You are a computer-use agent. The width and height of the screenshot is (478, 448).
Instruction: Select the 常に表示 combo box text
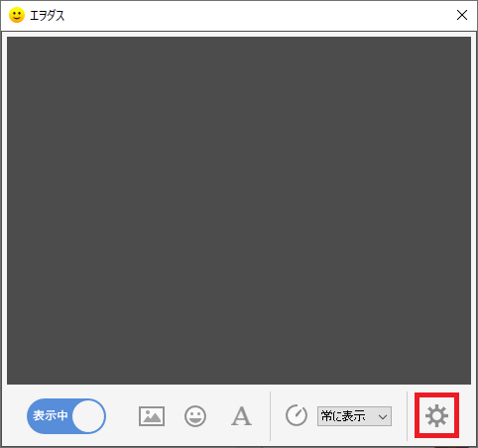click(x=343, y=416)
